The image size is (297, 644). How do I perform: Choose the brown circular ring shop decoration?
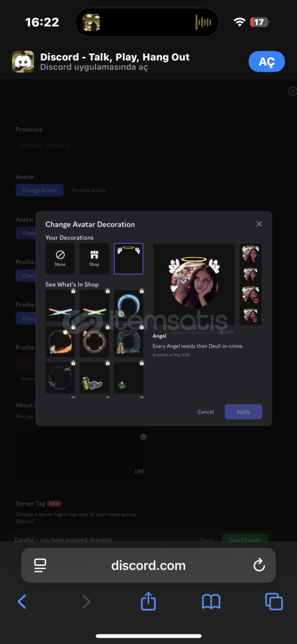(94, 341)
